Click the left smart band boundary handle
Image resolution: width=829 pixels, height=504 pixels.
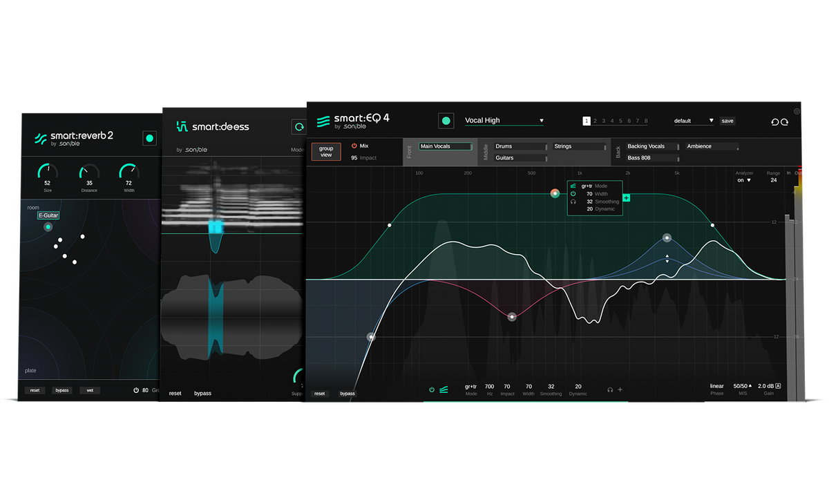pyautogui.click(x=389, y=225)
